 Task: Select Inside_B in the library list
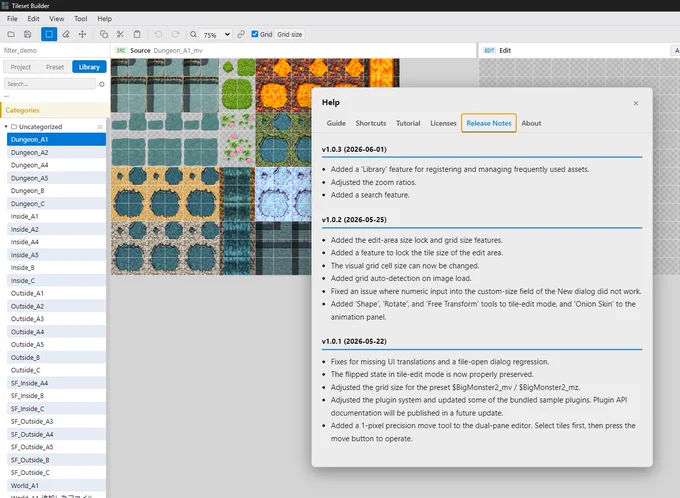click(56, 267)
